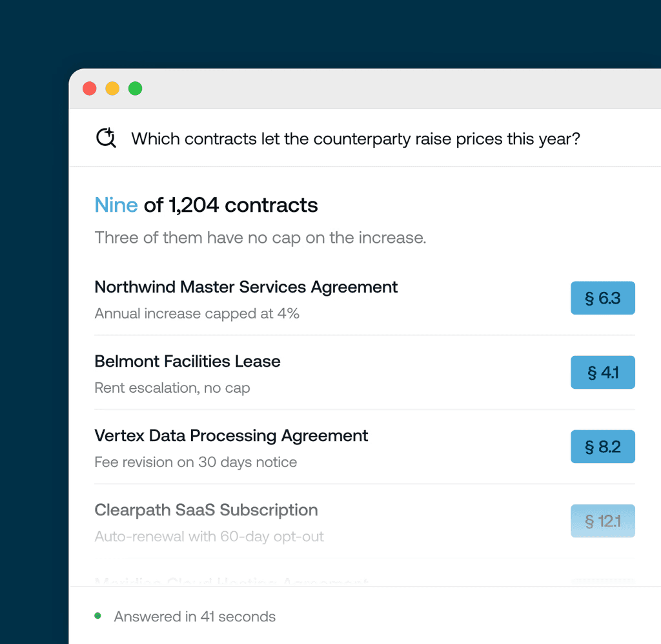This screenshot has width=661, height=644.
Task: Select Clearpath SaaS Subscription result
Action: (x=365, y=521)
